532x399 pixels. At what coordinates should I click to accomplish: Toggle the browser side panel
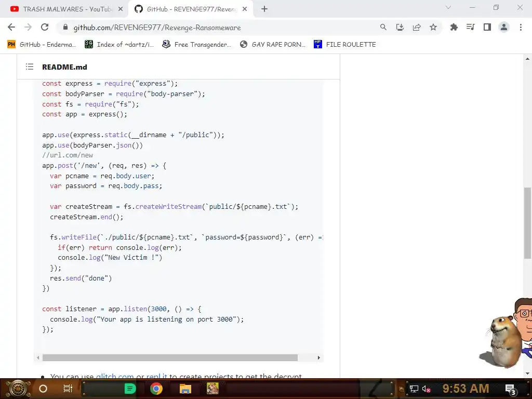(x=487, y=27)
